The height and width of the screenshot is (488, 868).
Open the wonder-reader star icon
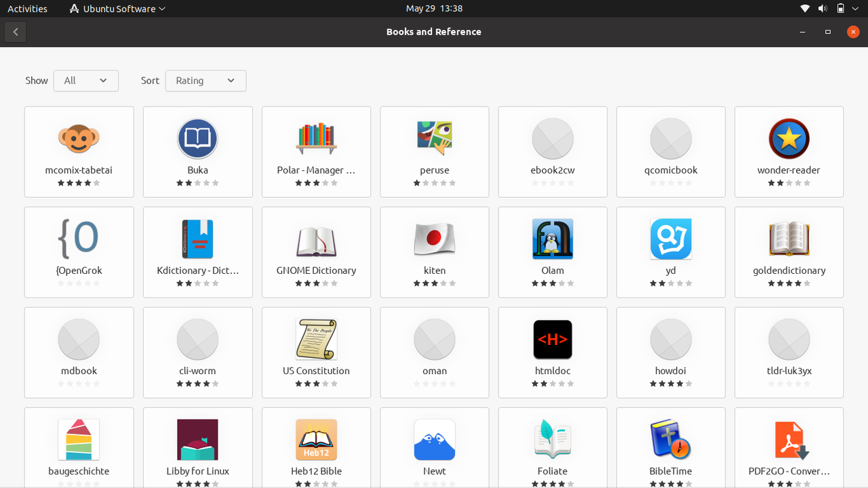tap(789, 138)
